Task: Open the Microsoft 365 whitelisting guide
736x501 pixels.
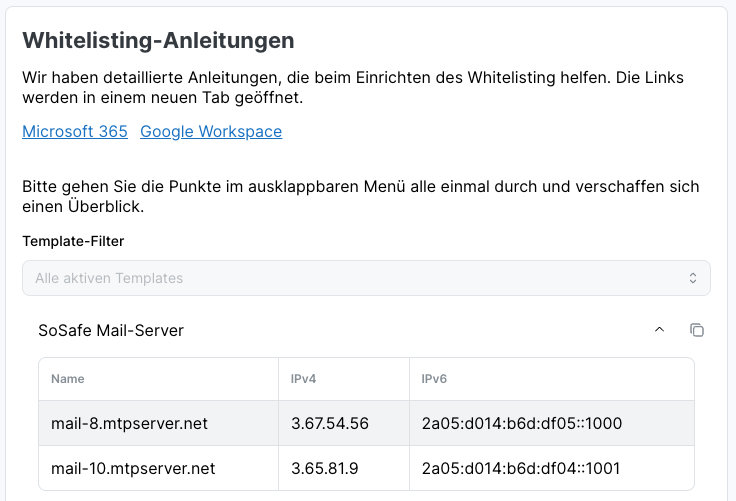Action: [x=75, y=132]
